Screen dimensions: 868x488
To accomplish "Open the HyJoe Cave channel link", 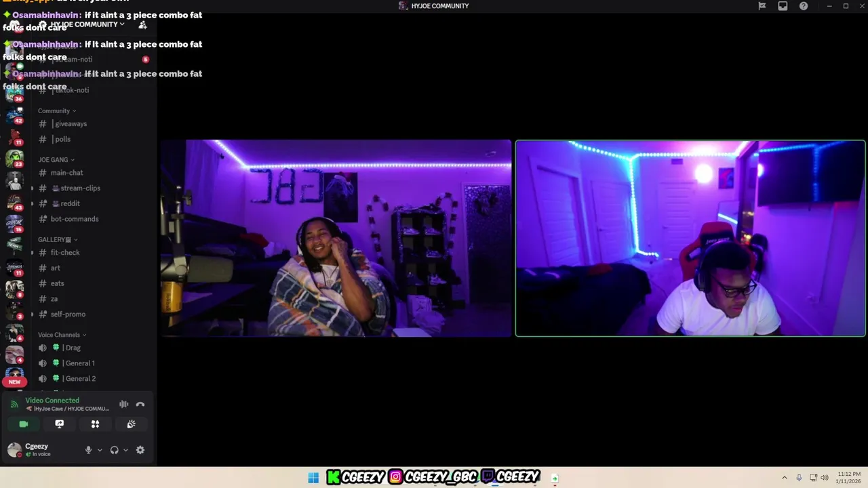I will click(x=67, y=409).
